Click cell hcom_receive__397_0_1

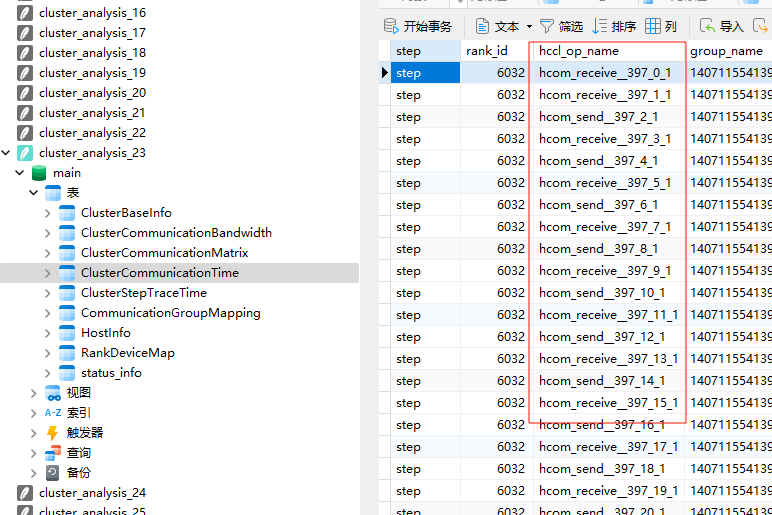tap(609, 73)
